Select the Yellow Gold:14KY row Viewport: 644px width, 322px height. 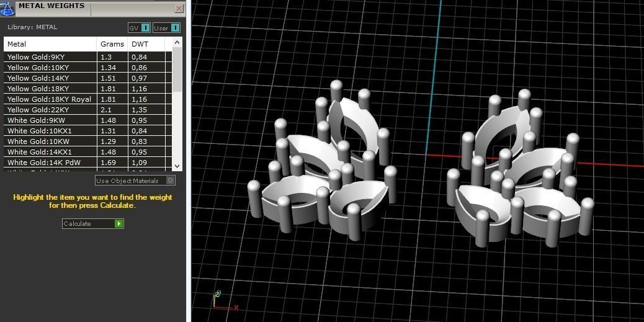[88, 78]
